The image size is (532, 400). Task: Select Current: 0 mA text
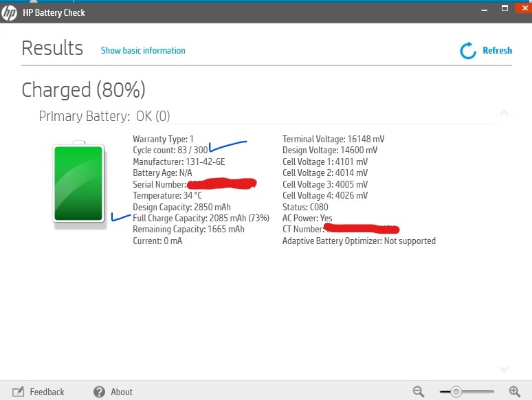(157, 241)
